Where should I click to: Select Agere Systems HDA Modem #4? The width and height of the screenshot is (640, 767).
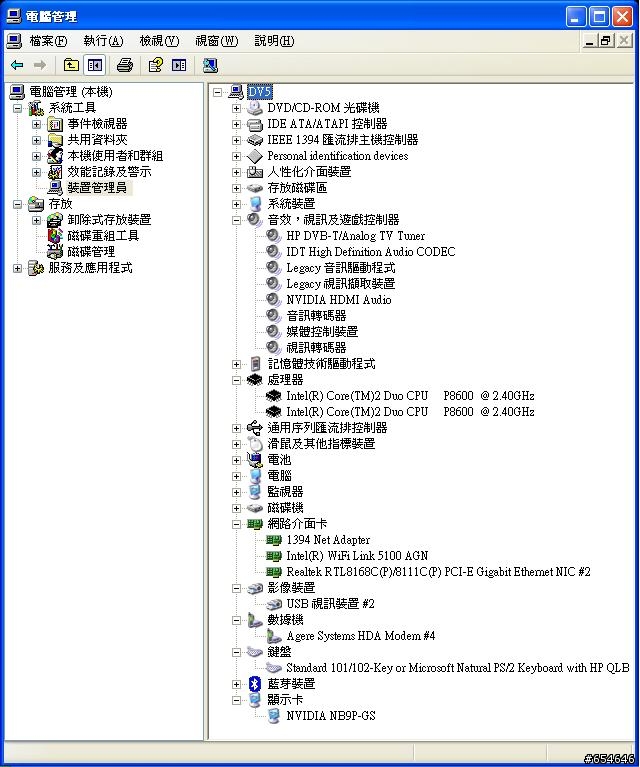coord(361,636)
